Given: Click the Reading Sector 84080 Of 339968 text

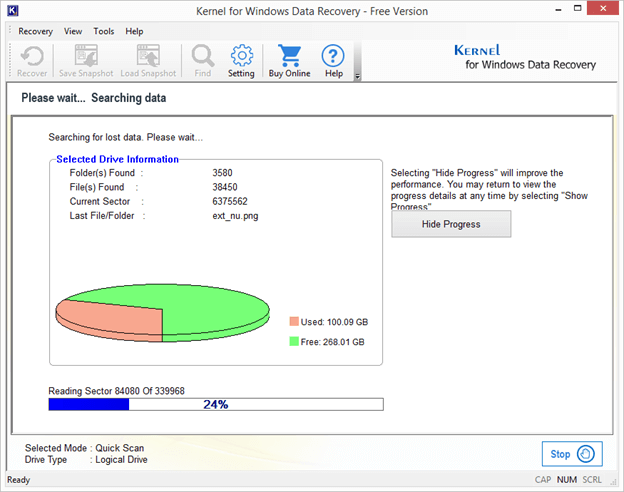Looking at the screenshot, I should coord(116,391).
